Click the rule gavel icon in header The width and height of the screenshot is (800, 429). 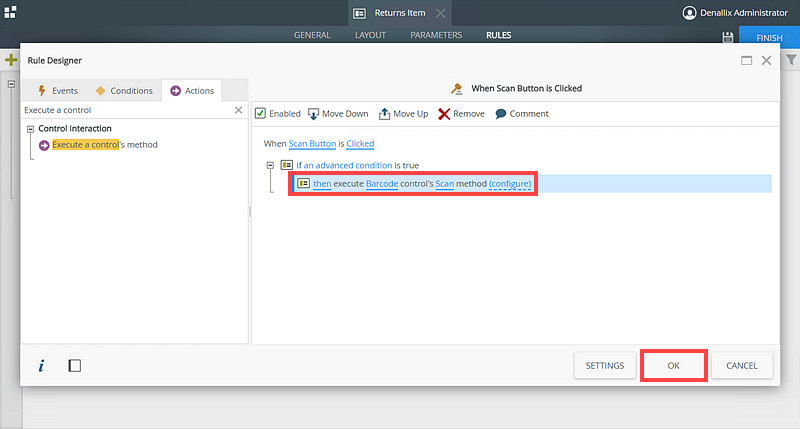tap(457, 89)
